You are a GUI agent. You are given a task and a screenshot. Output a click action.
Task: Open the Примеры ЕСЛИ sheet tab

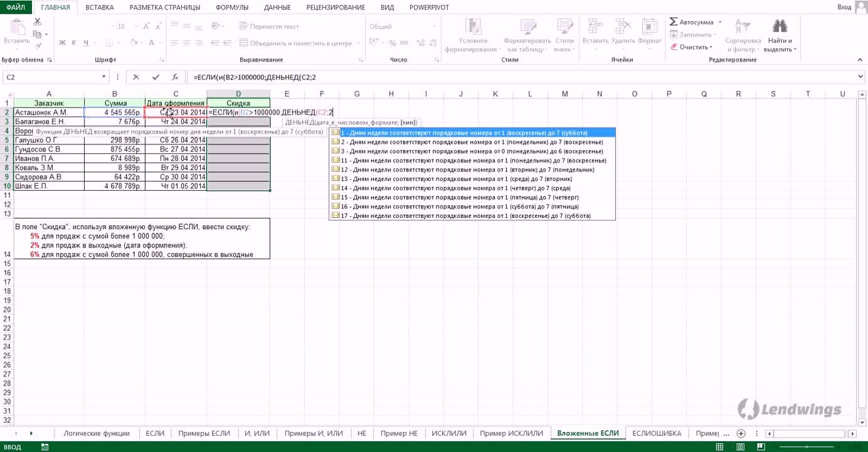[204, 433]
